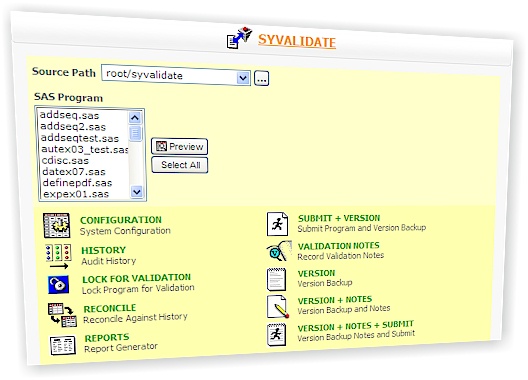
Task: Click the Version Backup text
Action: click(x=325, y=283)
